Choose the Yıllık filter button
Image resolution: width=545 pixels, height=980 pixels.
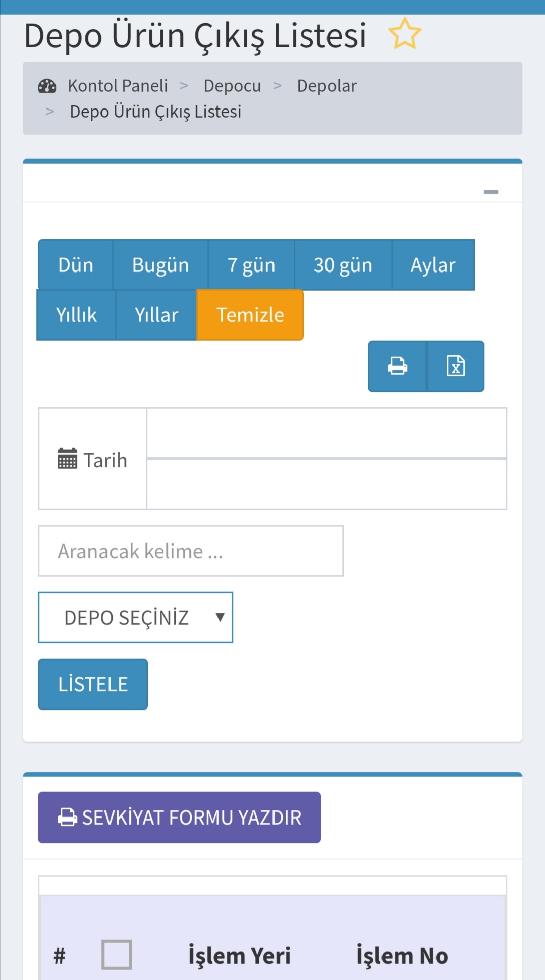pos(76,315)
